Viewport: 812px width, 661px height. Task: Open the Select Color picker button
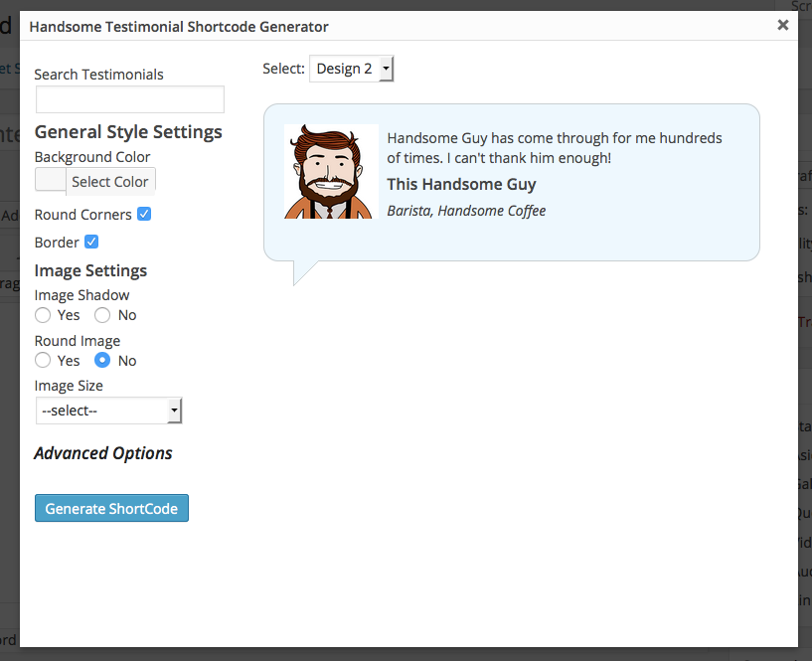[110, 181]
